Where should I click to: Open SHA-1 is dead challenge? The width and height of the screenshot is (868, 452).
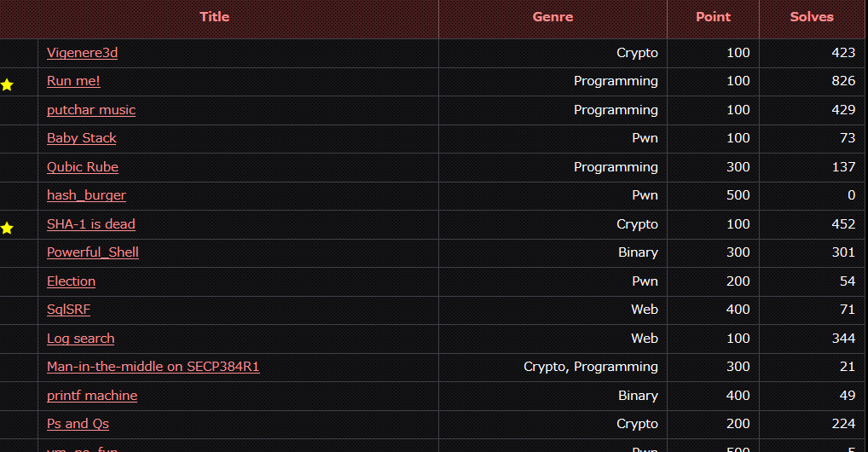pos(90,223)
